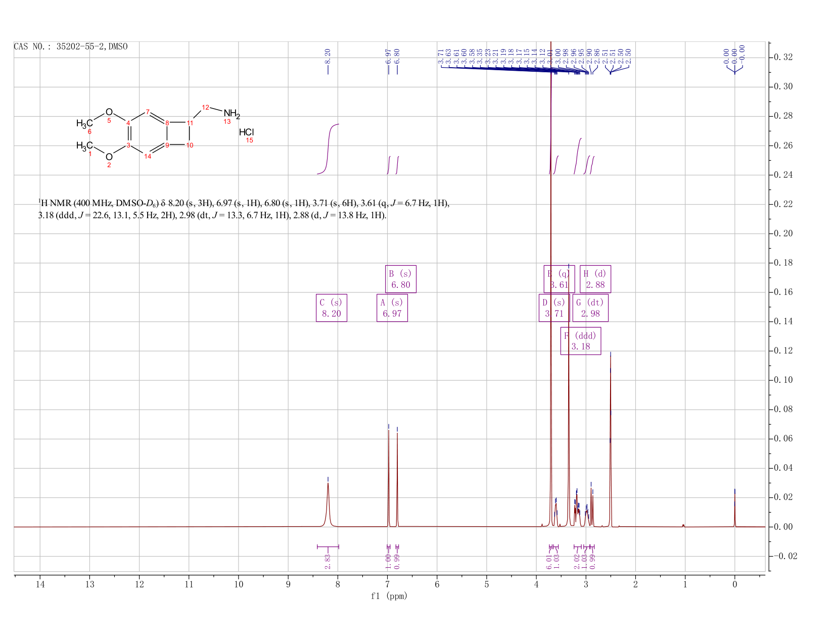Click the HCl label in the structure
This screenshot has height=644, width=834.
[x=246, y=132]
